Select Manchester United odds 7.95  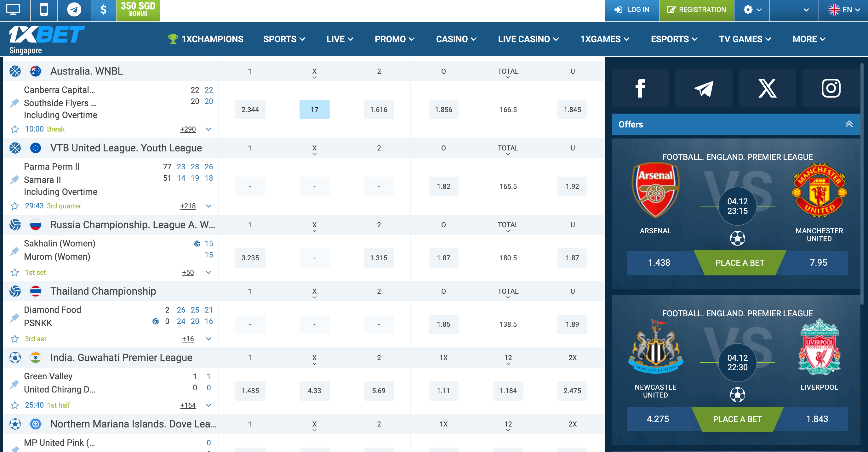tap(818, 263)
